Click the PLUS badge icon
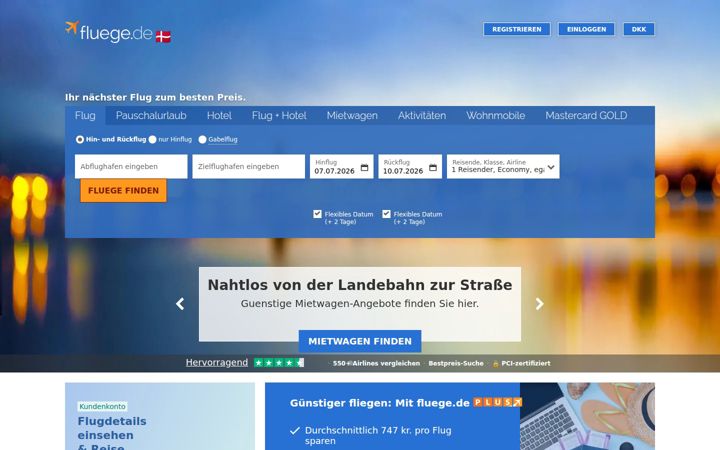The image size is (720, 450). point(498,403)
